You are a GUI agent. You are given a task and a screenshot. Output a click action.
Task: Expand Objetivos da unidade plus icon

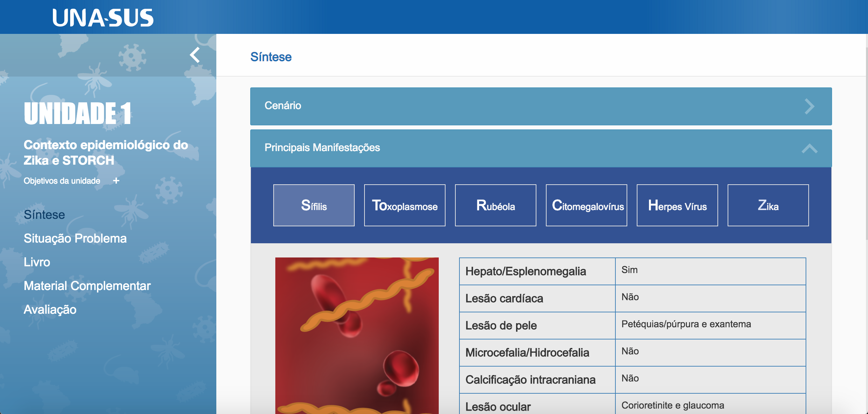tap(116, 181)
